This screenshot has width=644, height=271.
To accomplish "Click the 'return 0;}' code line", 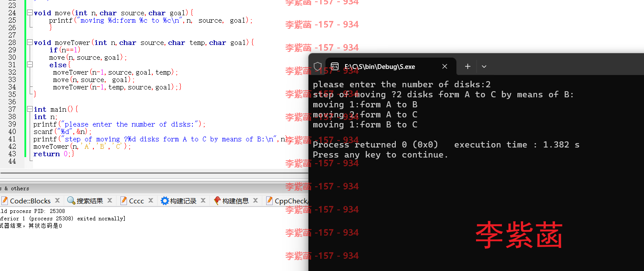I will 54,154.
